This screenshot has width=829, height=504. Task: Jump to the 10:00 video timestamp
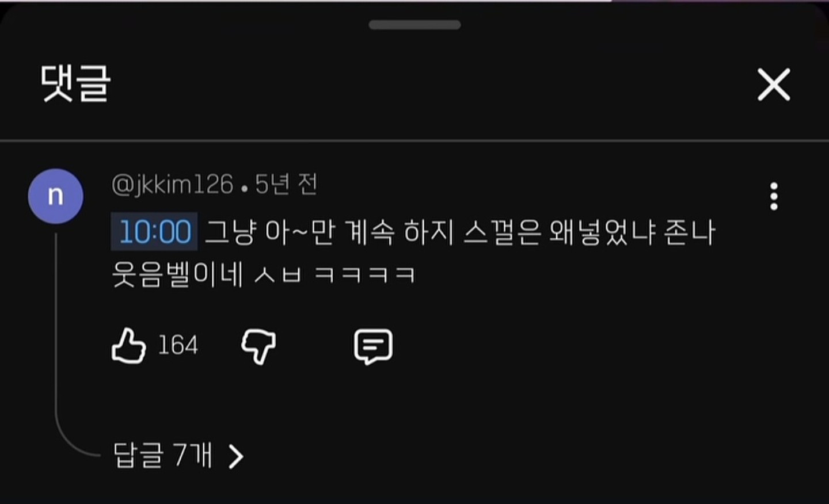pos(154,232)
